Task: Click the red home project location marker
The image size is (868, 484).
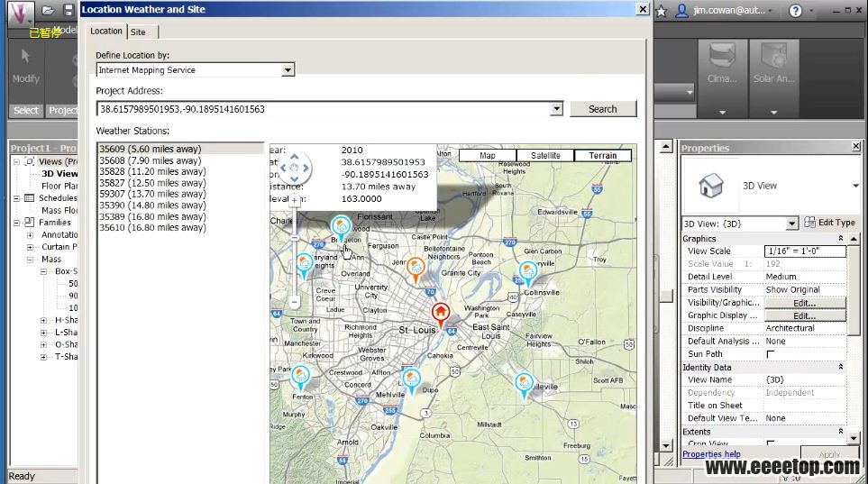Action: 441,315
